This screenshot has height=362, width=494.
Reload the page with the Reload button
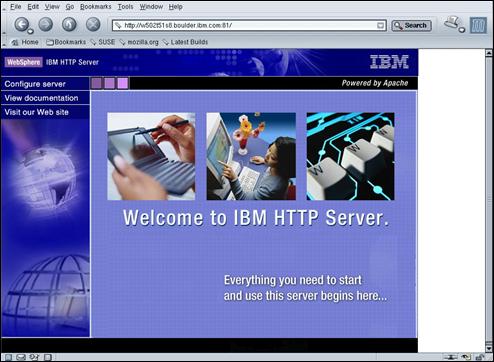point(69,24)
